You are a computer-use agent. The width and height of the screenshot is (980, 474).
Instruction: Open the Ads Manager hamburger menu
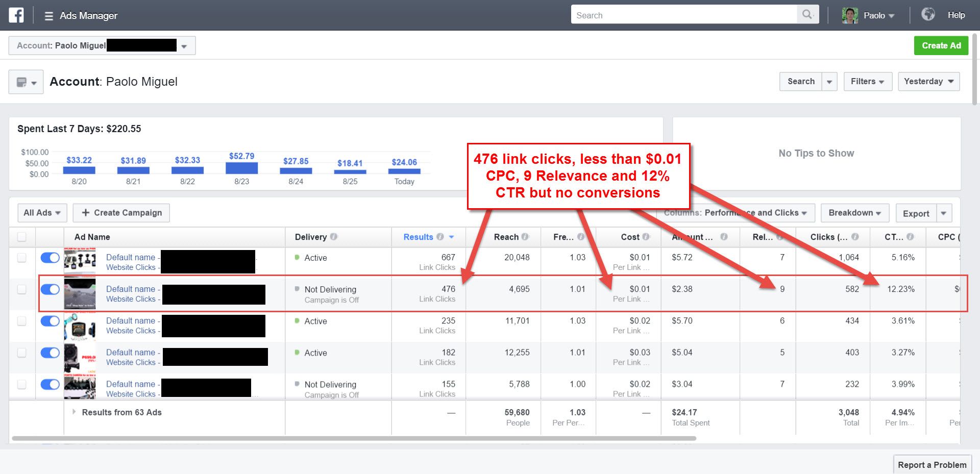(x=48, y=16)
